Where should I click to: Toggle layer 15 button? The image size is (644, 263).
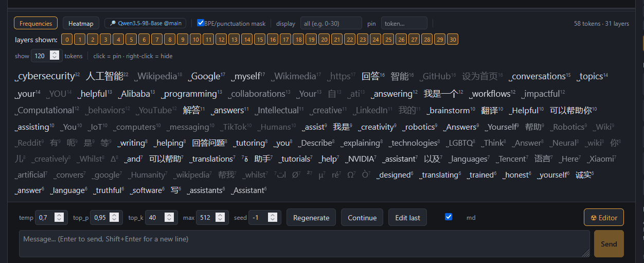[x=260, y=39]
